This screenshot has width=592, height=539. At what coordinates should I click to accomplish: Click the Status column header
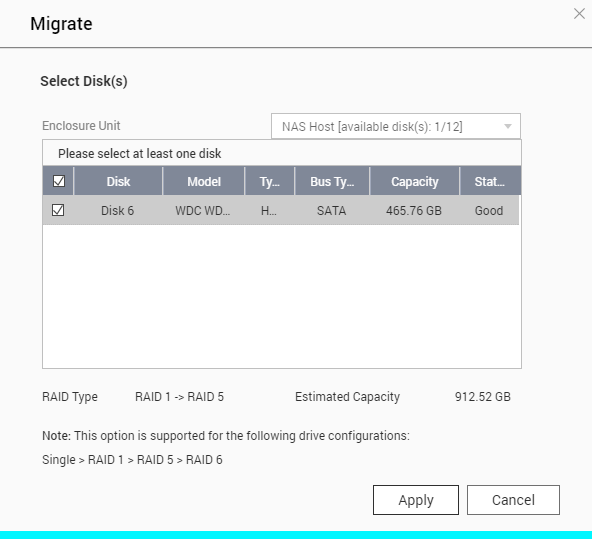490,181
